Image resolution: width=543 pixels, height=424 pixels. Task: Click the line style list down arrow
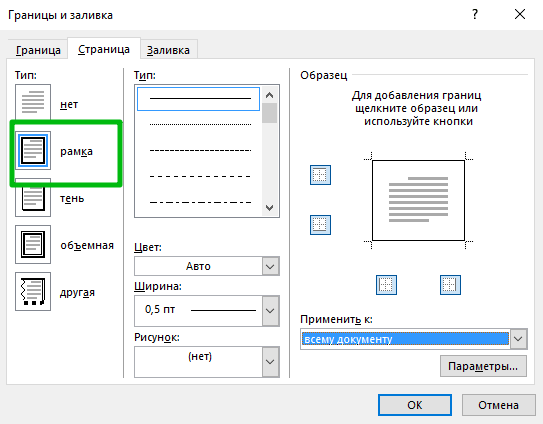tap(269, 207)
